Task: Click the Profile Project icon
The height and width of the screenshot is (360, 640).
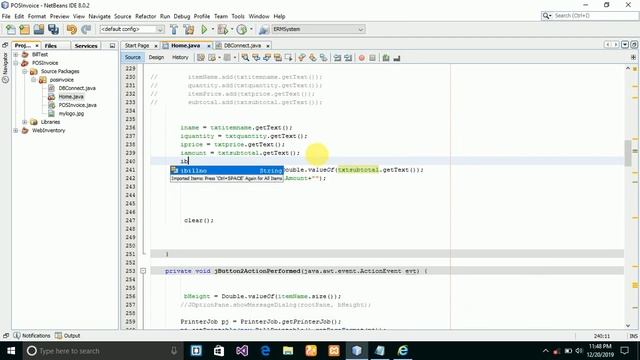Action: [x=242, y=29]
